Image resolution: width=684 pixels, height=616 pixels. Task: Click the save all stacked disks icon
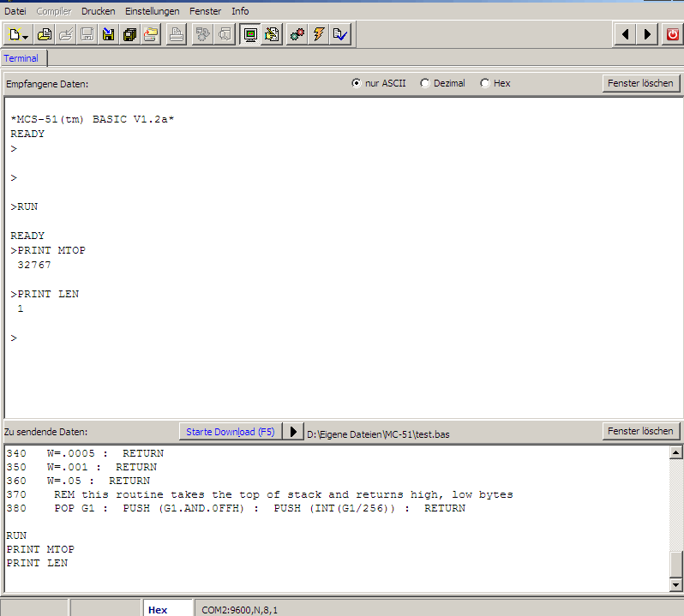tap(129, 34)
